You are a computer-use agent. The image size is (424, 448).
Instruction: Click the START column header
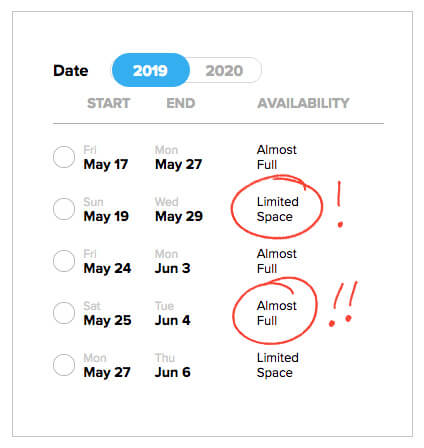(109, 103)
